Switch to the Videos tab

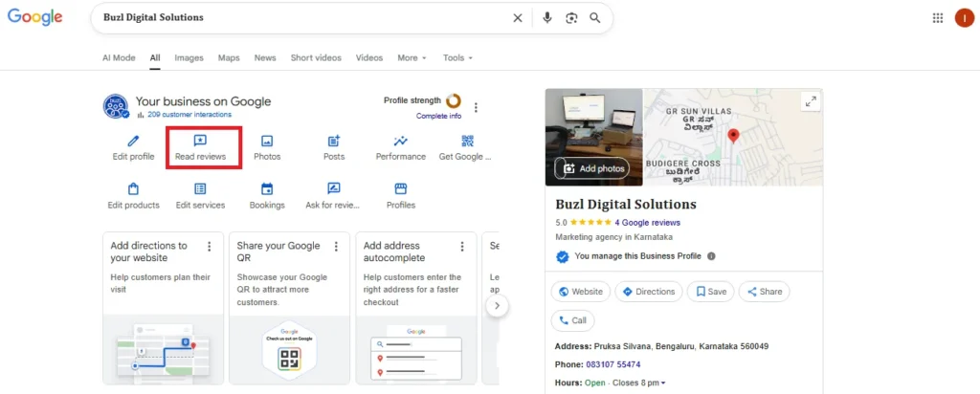[x=369, y=57]
